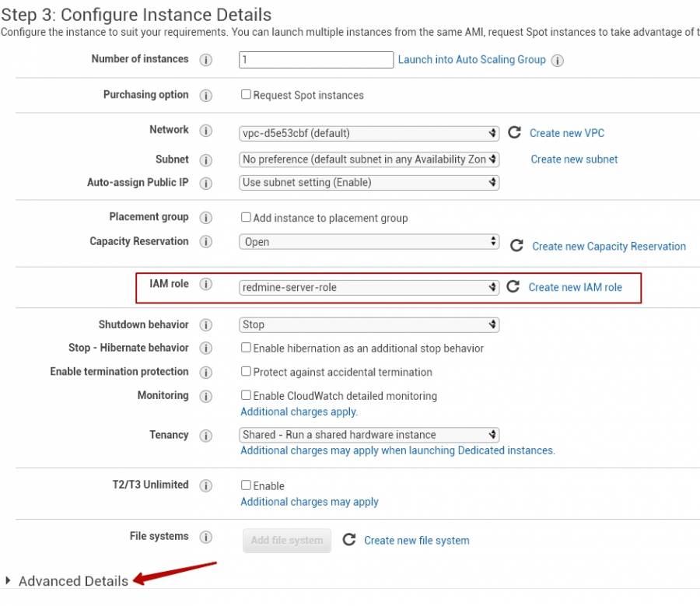Click the info icon next to Tenancy

[206, 436]
